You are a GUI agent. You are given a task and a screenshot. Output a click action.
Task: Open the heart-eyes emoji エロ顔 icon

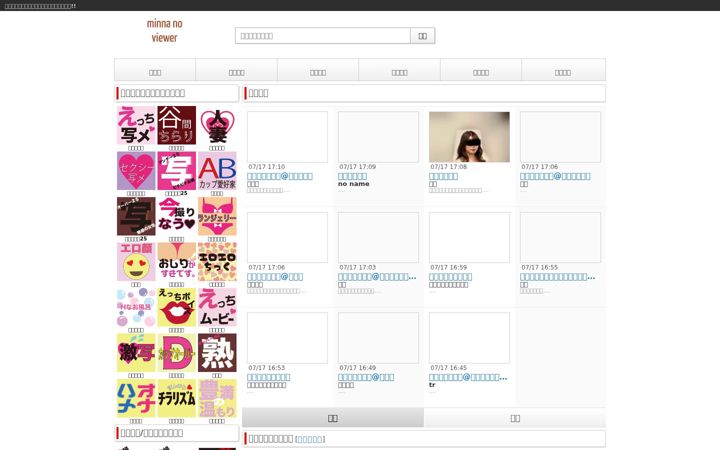136,262
